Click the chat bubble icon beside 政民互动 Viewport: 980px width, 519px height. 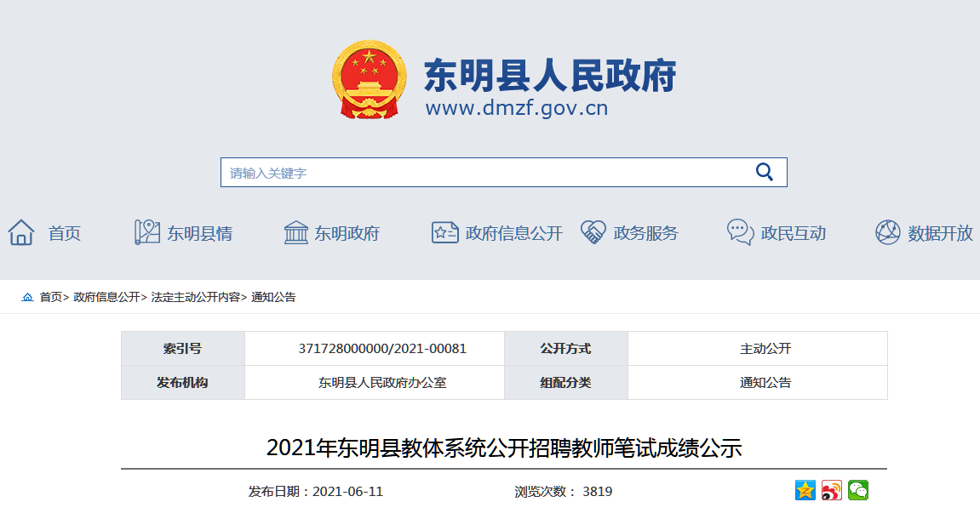[x=741, y=232]
